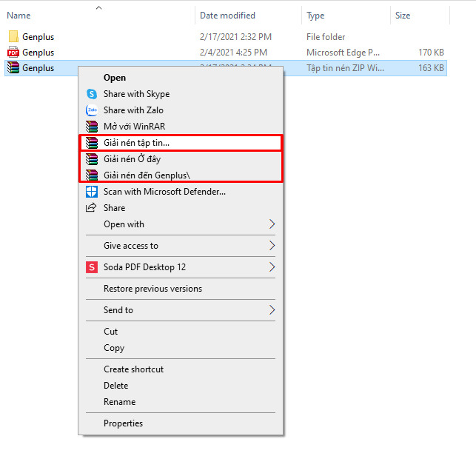Click the Microsoft Edge P... type cell
476x456 pixels.
[x=343, y=53]
